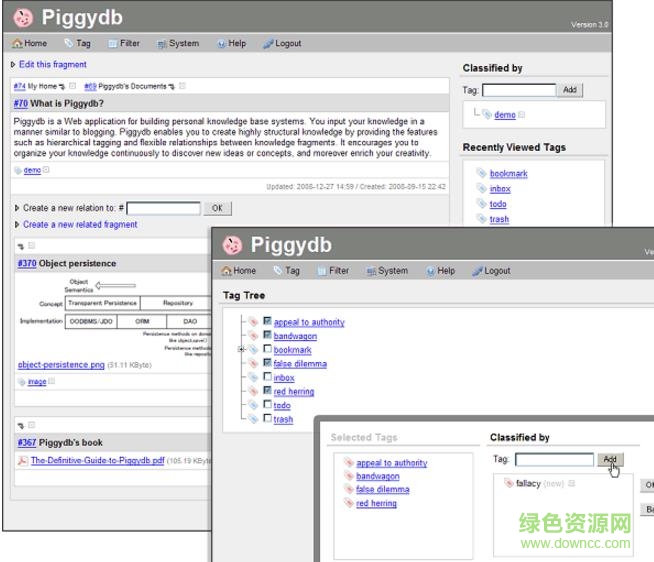Click tag icon beside demo in Classified by
This screenshot has width=654, height=562.
[487, 114]
